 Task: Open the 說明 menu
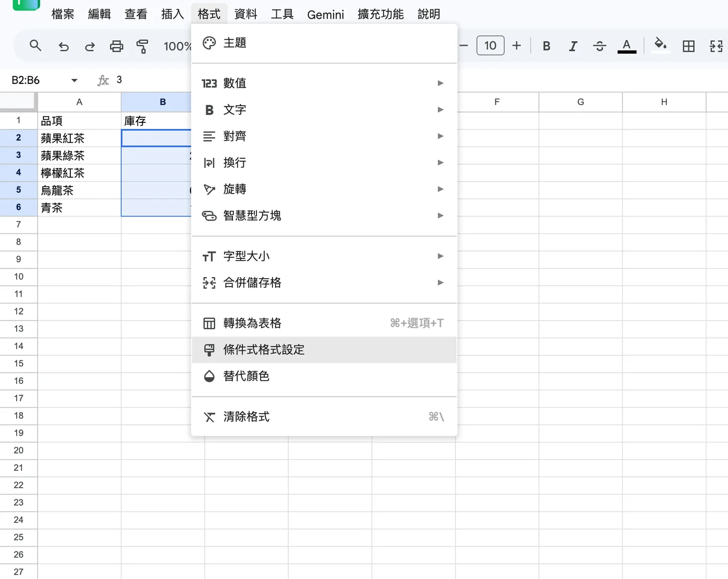point(429,14)
